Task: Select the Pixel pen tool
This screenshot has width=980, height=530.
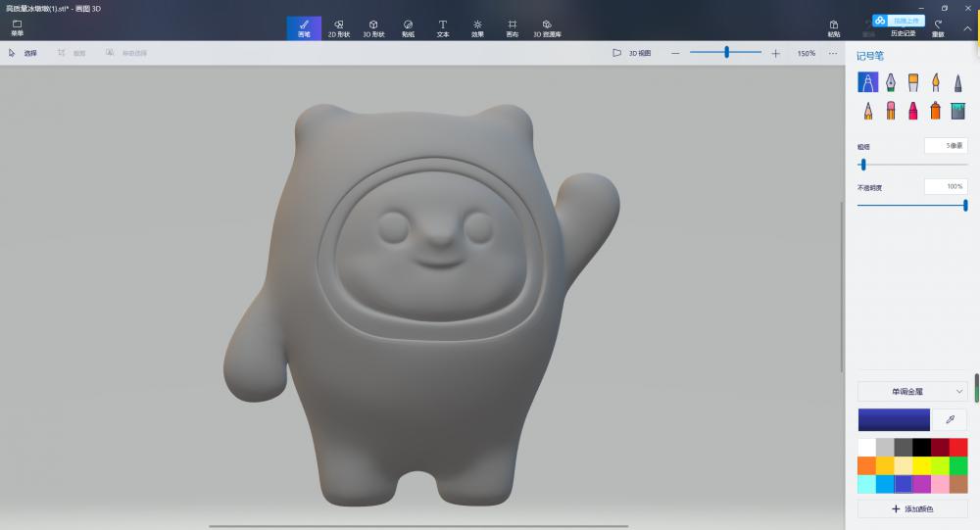Action: (957, 82)
